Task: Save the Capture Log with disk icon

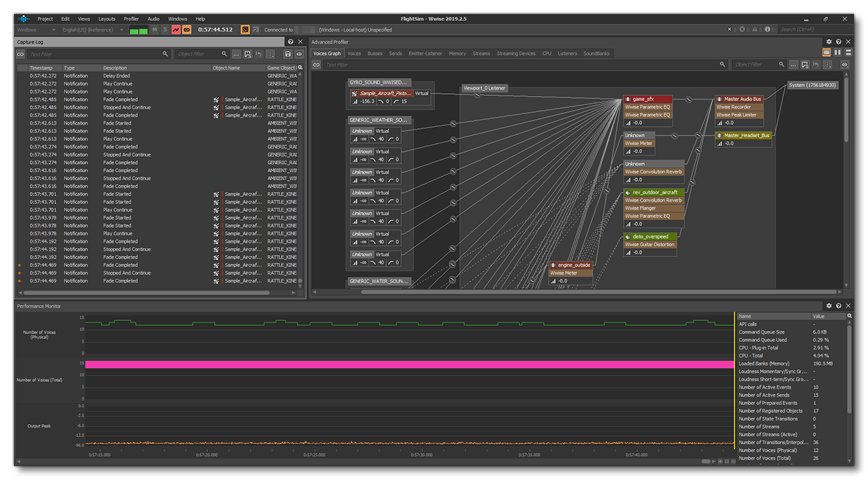Action: pos(288,54)
